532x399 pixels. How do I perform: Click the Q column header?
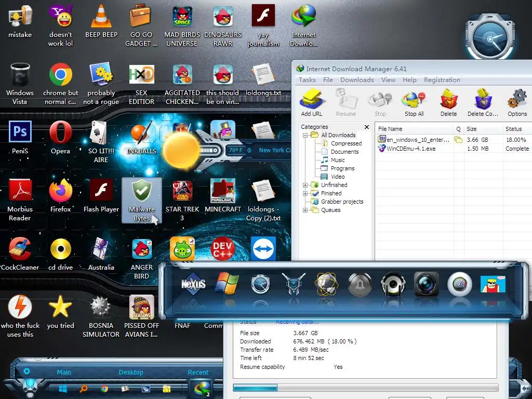458,129
